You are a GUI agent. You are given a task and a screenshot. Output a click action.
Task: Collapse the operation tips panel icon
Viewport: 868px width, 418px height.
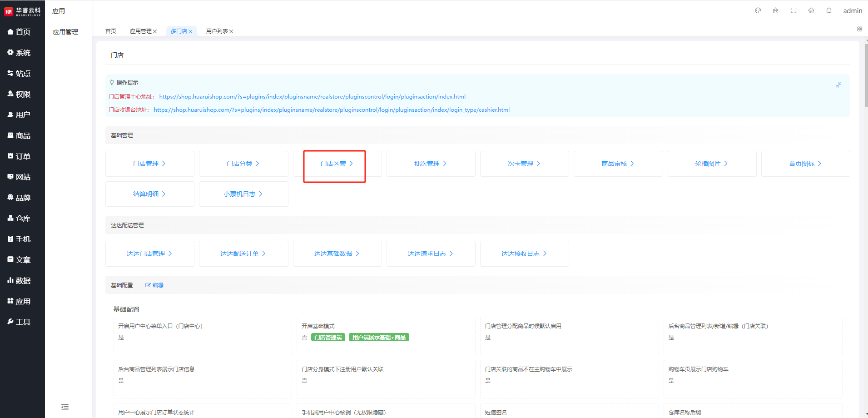tap(838, 85)
